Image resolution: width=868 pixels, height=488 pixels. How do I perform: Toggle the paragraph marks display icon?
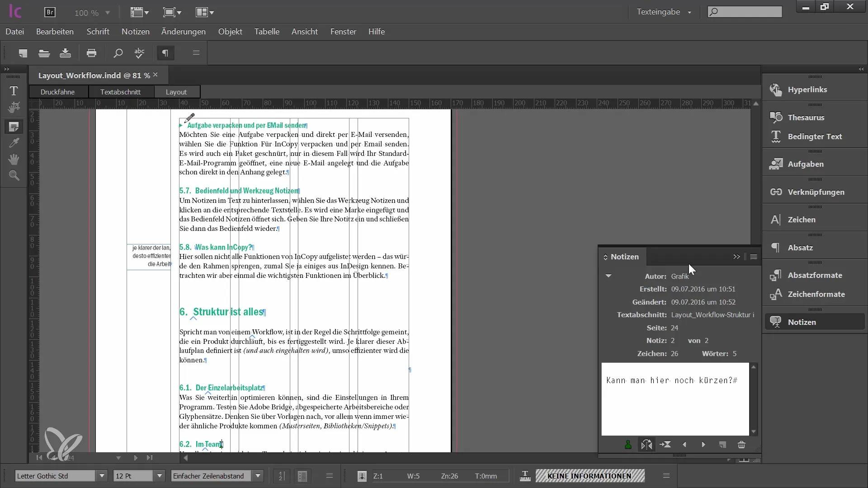tap(165, 54)
